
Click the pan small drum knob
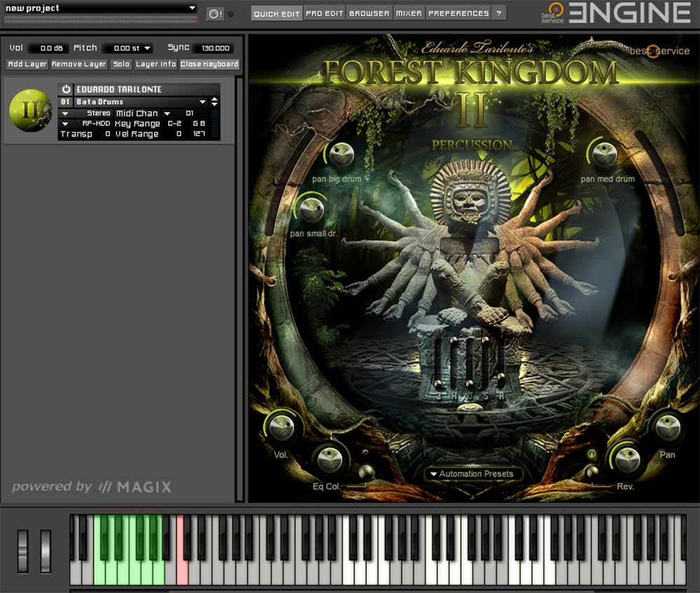click(x=309, y=208)
